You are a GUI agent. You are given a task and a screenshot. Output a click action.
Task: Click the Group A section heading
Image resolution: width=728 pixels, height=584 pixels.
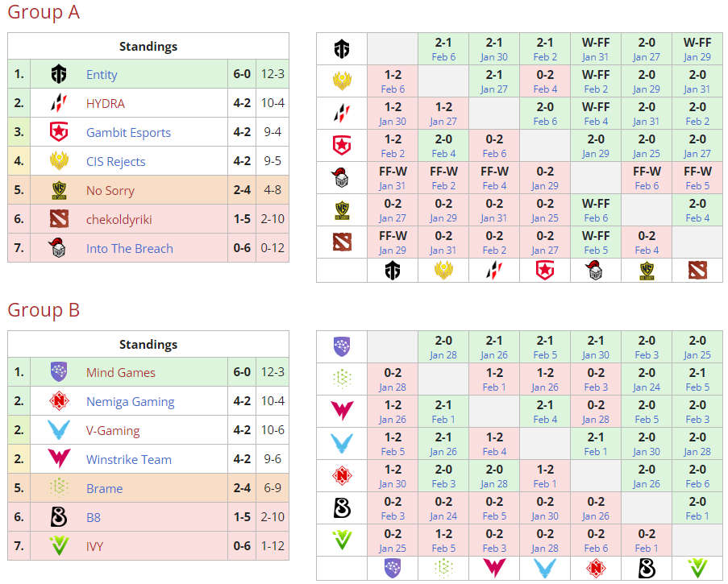pos(44,13)
